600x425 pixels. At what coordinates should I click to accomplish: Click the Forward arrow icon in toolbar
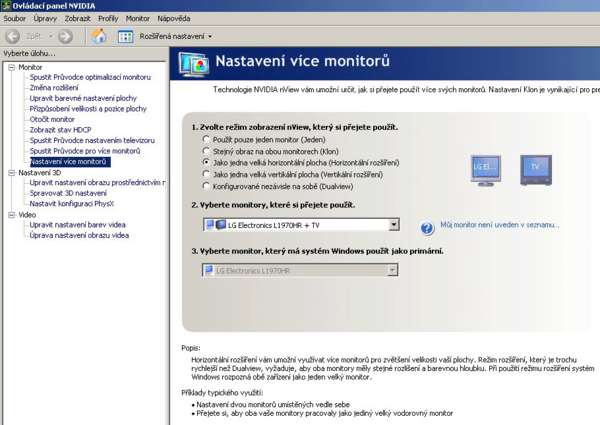point(65,36)
